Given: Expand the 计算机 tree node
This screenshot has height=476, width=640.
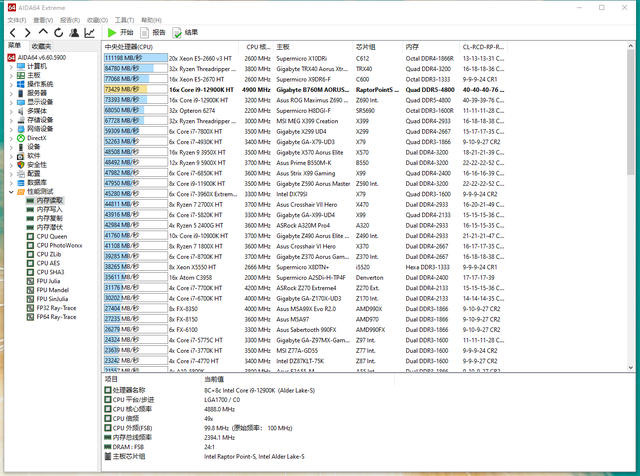Looking at the screenshot, I should tap(11, 67).
